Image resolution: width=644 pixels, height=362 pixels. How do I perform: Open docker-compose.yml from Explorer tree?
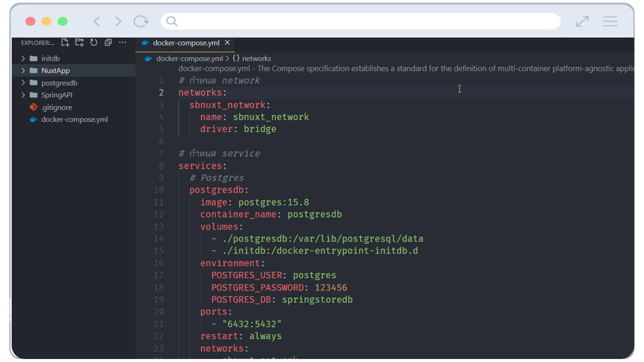(74, 119)
